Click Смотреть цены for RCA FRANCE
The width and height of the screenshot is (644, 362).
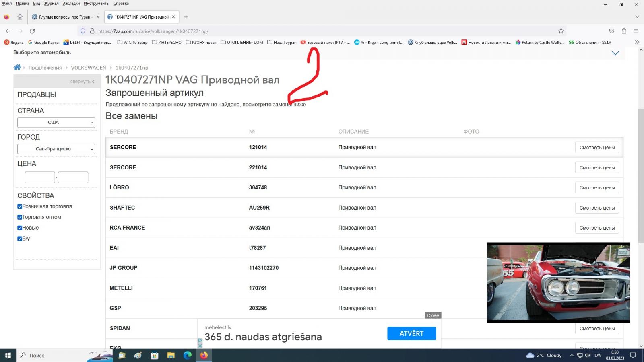597,228
